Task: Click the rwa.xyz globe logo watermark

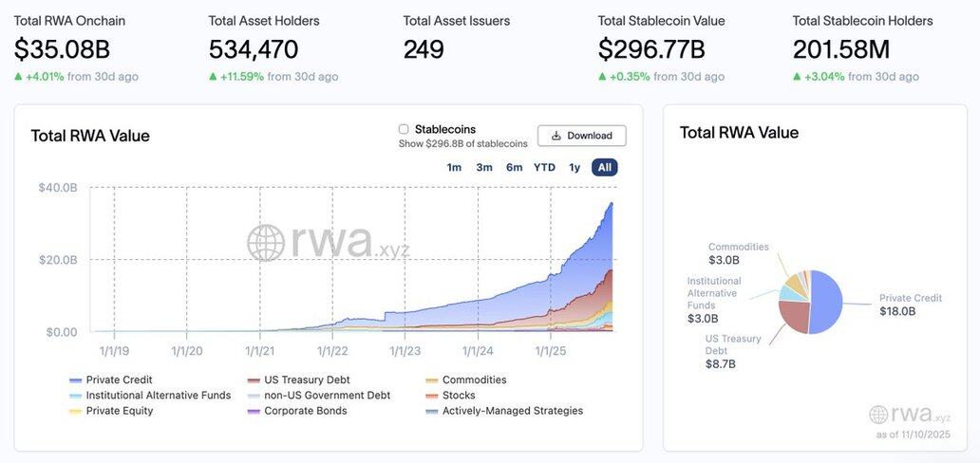Action: pyautogui.click(x=266, y=243)
